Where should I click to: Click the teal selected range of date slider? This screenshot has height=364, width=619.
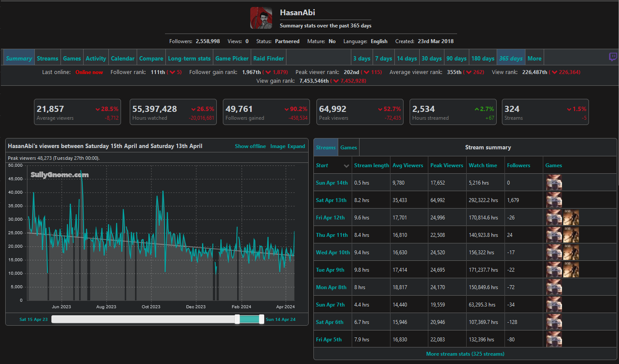point(249,319)
